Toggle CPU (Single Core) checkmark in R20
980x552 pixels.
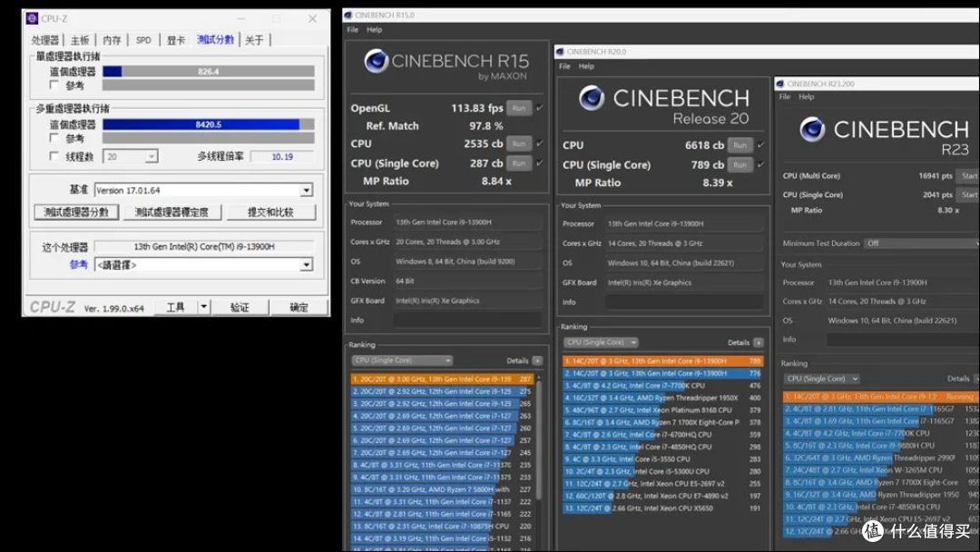pyautogui.click(x=760, y=164)
